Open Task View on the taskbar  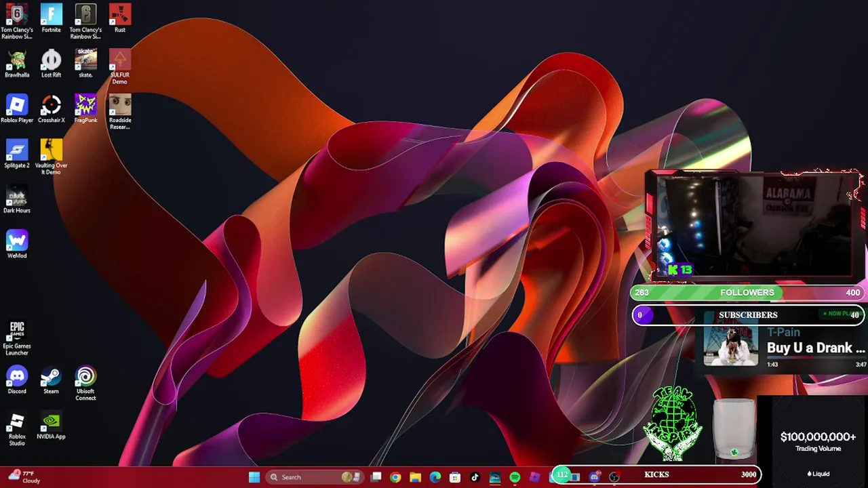(376, 477)
